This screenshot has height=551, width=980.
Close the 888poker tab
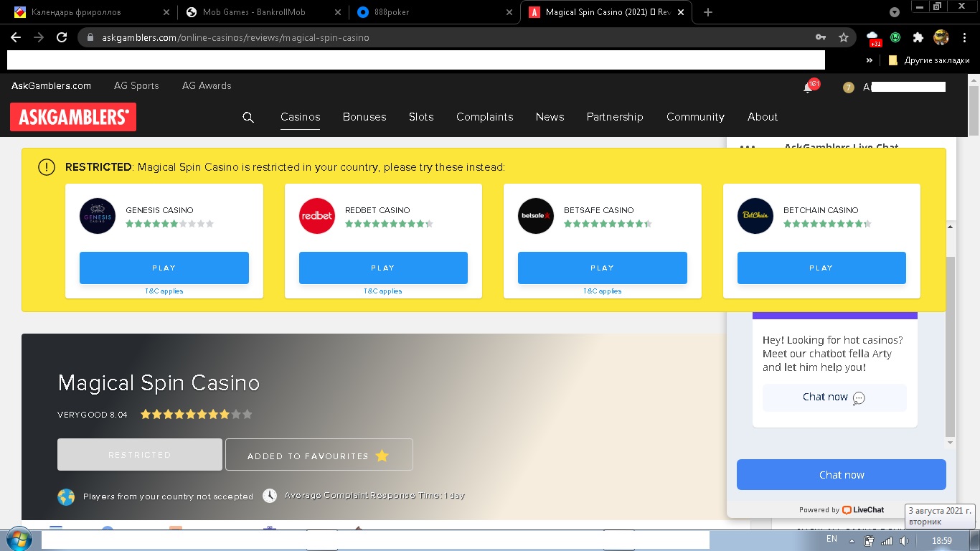(x=509, y=12)
